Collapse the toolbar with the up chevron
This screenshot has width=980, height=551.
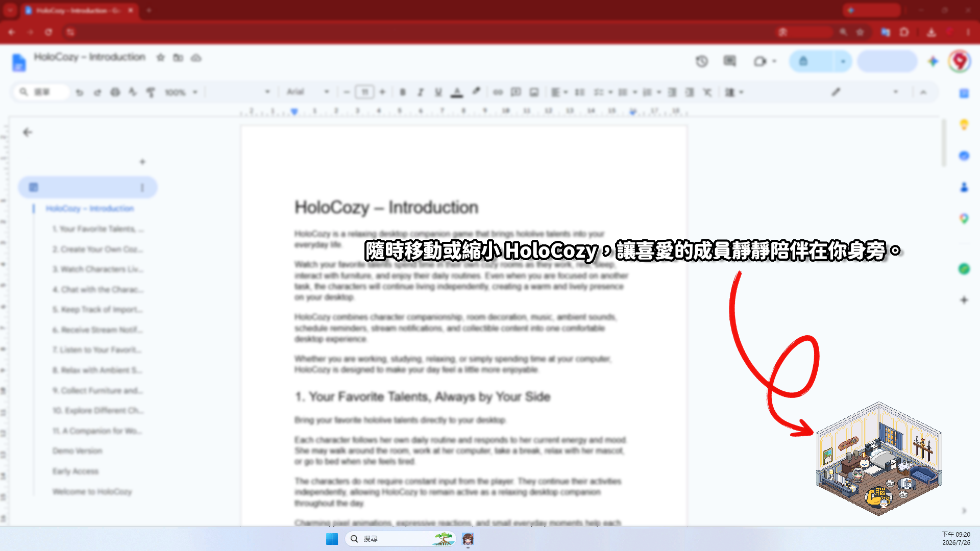[x=923, y=92]
